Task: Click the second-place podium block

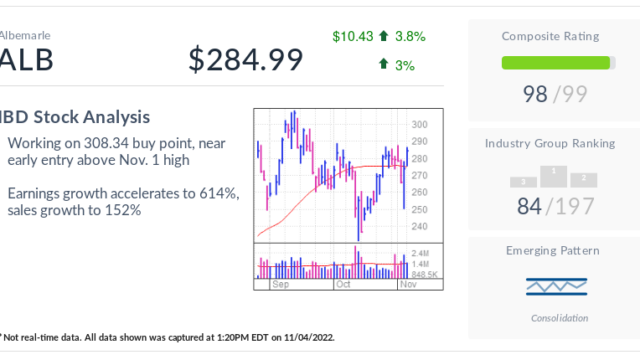Action: pyautogui.click(x=584, y=180)
